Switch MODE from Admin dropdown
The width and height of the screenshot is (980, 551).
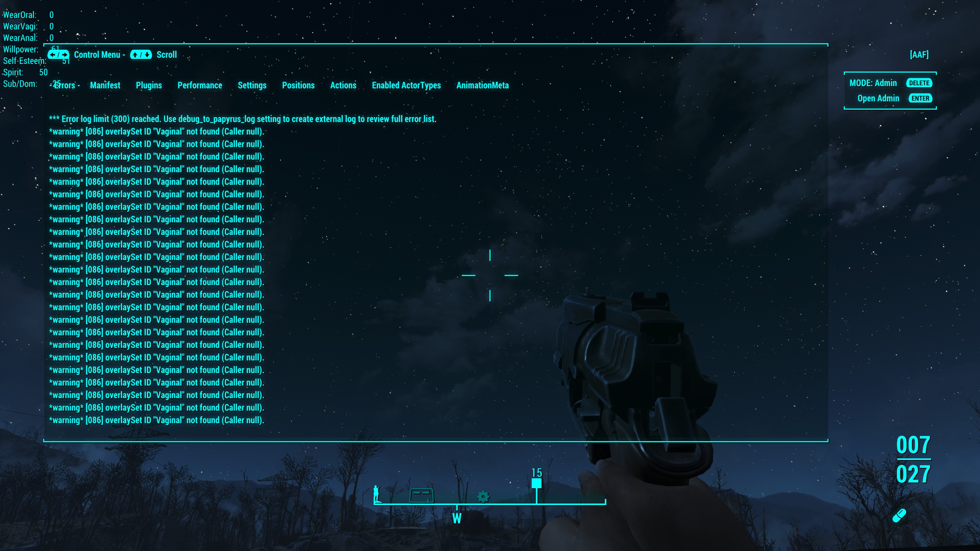(873, 82)
